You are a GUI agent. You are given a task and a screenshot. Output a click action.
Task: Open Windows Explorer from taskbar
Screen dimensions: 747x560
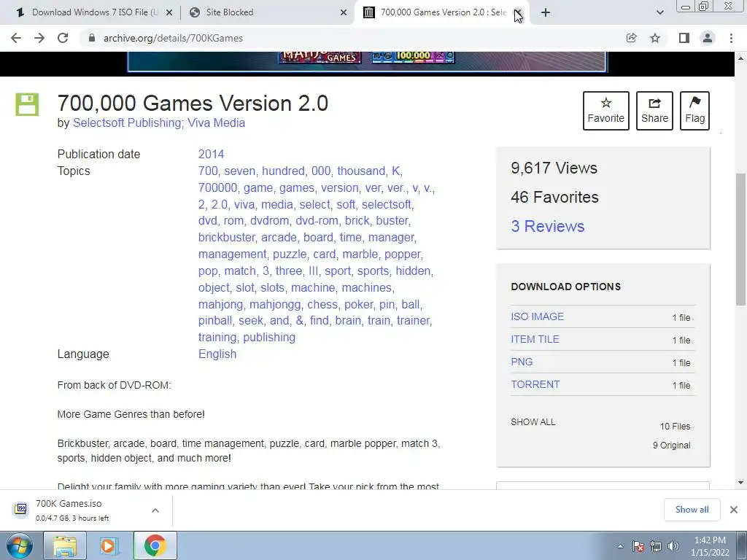(65, 545)
